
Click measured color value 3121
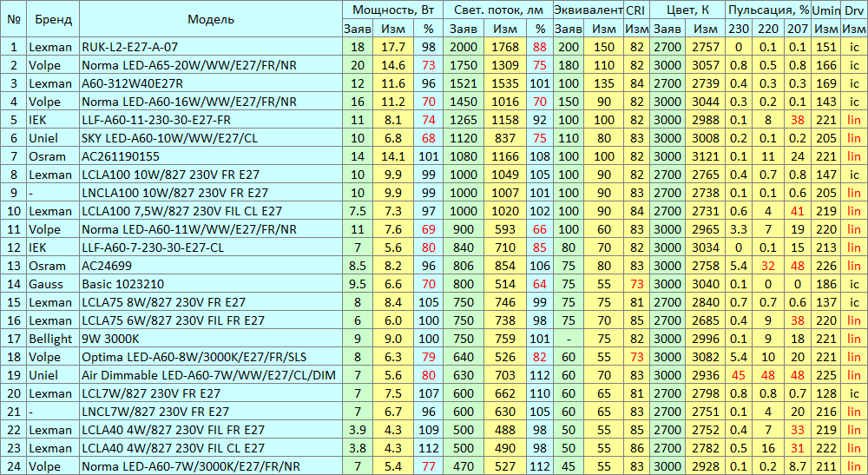tap(706, 156)
